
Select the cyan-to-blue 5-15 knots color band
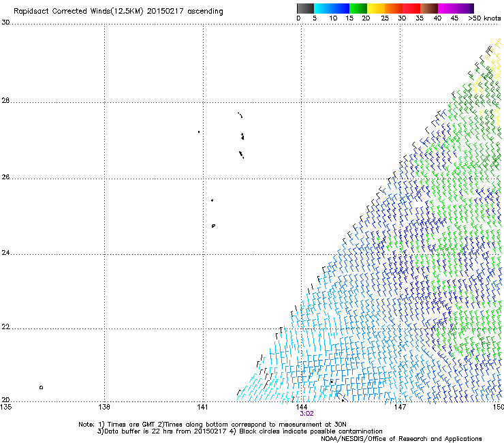pyautogui.click(x=332, y=8)
